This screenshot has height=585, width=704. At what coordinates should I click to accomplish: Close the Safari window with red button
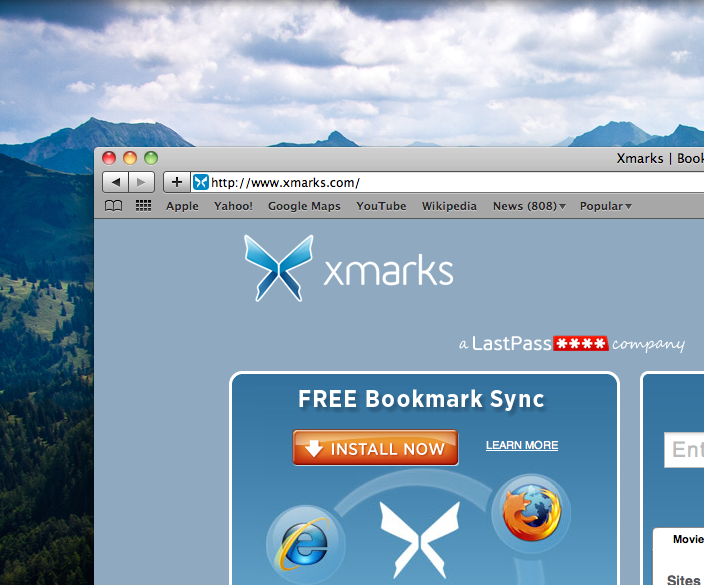109,158
